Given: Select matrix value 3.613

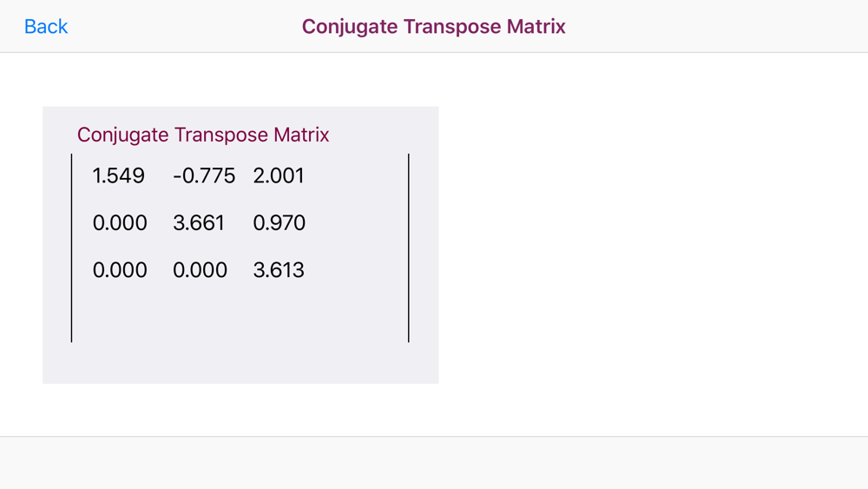Looking at the screenshot, I should (x=279, y=270).
